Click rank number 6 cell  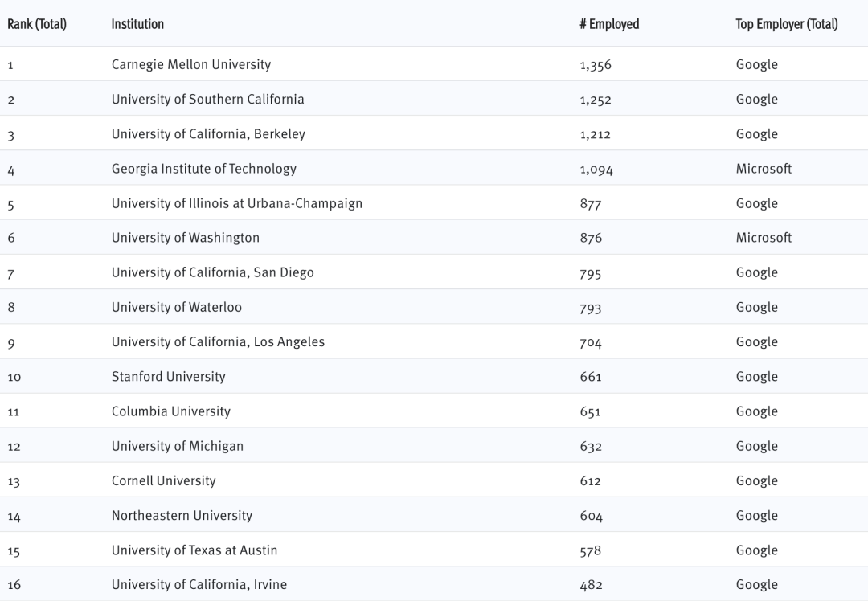(11, 239)
